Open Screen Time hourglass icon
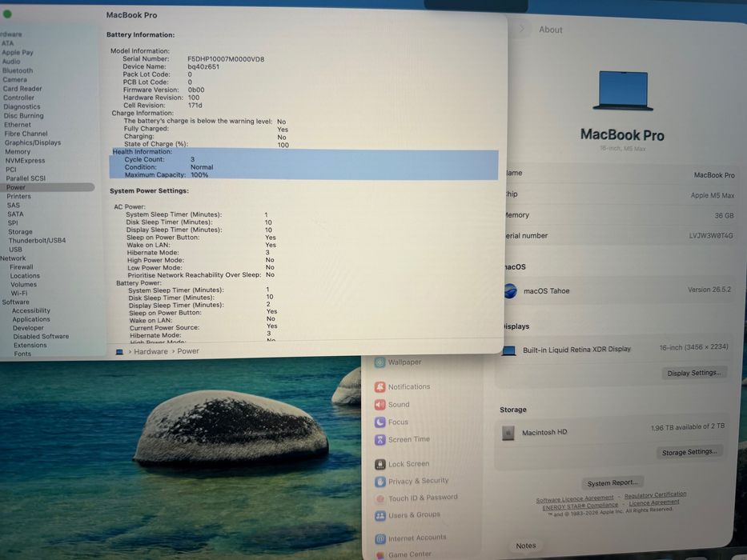This screenshot has width=747, height=560. coord(380,439)
